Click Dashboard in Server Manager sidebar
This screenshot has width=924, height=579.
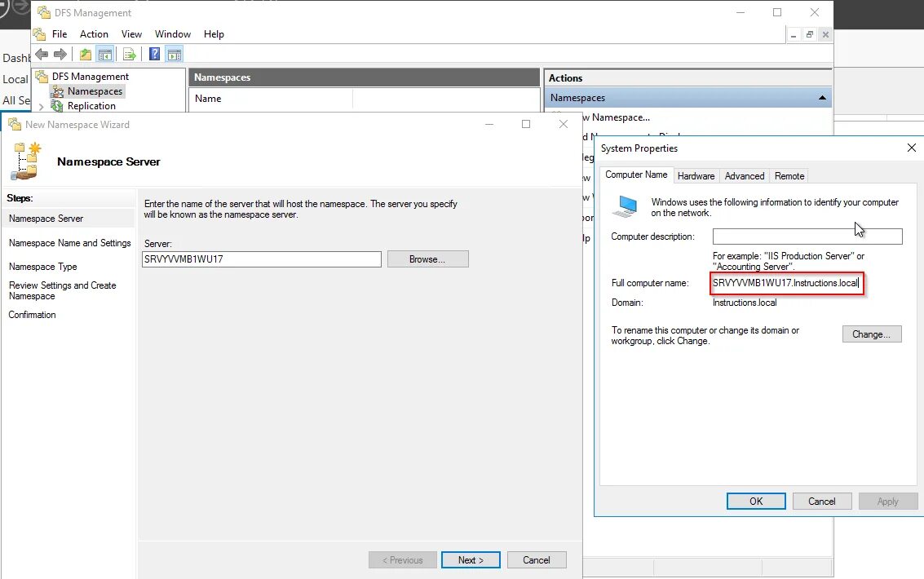16,59
